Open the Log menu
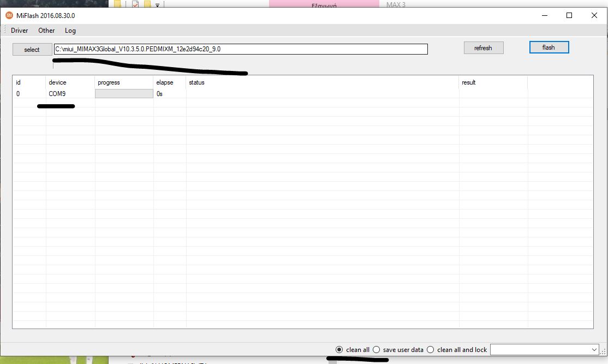The image size is (608, 364). point(70,30)
